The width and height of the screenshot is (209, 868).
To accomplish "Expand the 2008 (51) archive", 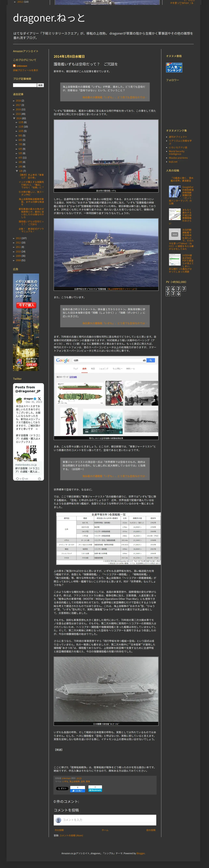I will (14, 261).
